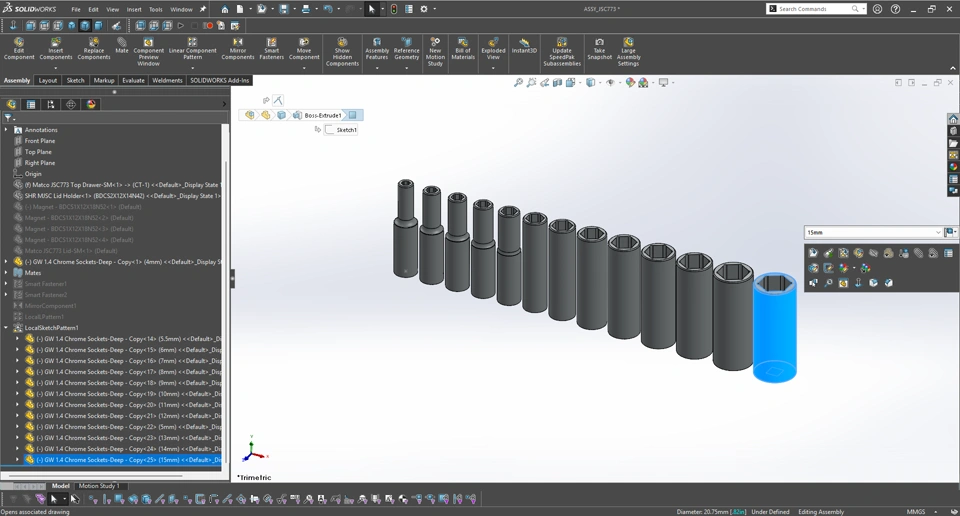Viewport: 960px width, 516px height.
Task: Click Boss-Extrude1 in the breadcrumb
Action: tap(322, 115)
